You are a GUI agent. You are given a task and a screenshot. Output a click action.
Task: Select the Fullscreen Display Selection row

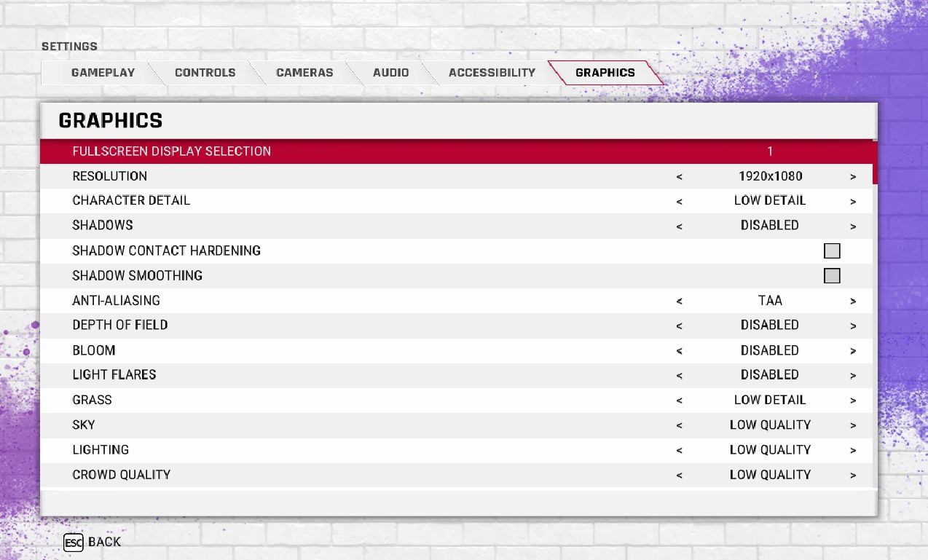tap(456, 151)
